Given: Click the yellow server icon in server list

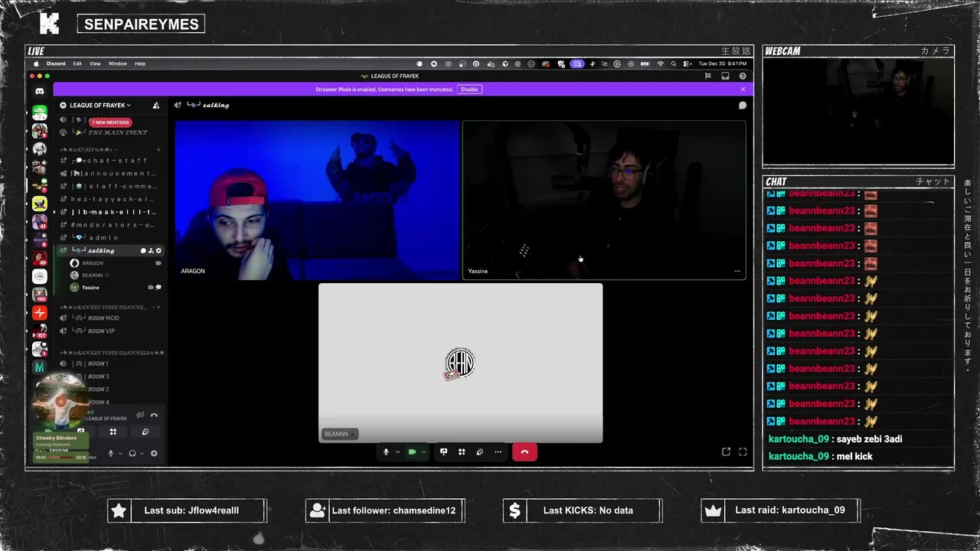Looking at the screenshot, I should (40, 204).
